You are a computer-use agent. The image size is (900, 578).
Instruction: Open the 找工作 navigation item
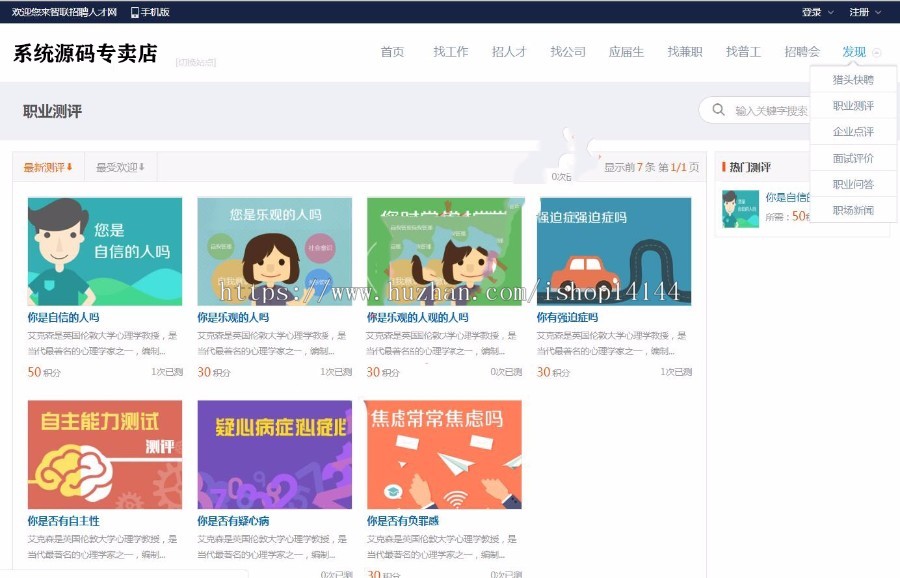pos(451,52)
